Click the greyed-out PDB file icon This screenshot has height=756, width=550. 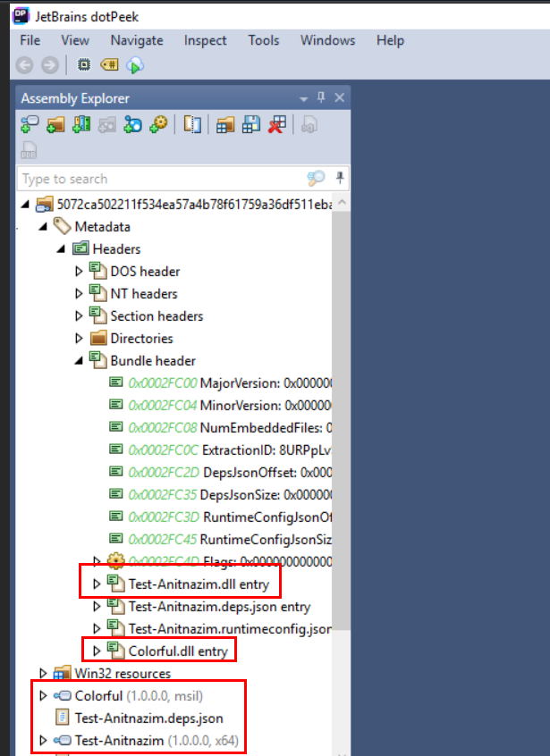coord(29,150)
